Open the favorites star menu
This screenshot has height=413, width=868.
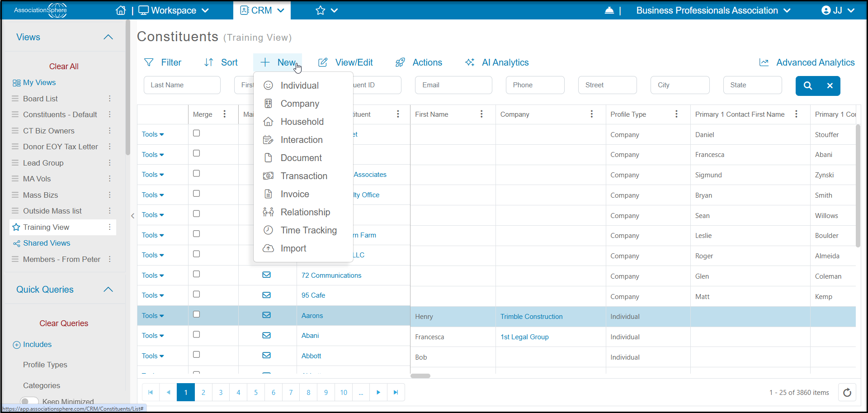pyautogui.click(x=327, y=10)
